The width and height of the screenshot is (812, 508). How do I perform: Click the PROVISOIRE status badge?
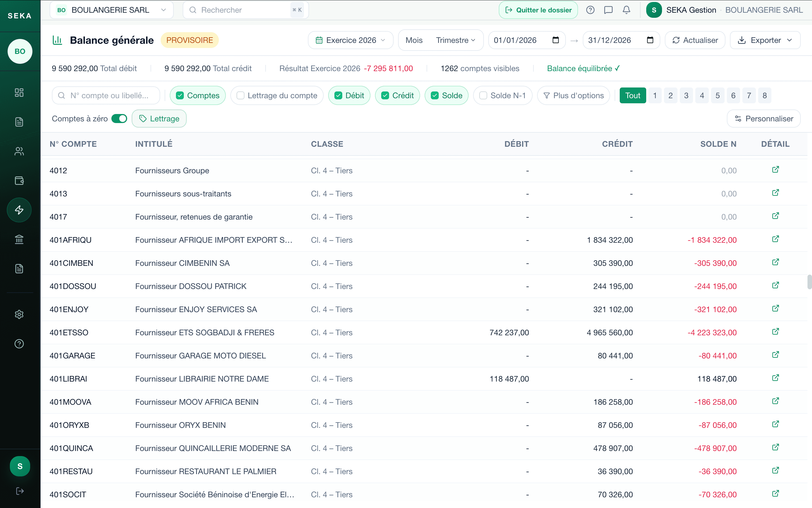(x=189, y=40)
